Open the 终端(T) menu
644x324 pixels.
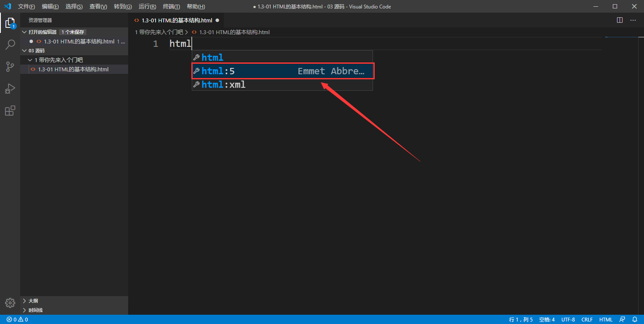pyautogui.click(x=171, y=7)
